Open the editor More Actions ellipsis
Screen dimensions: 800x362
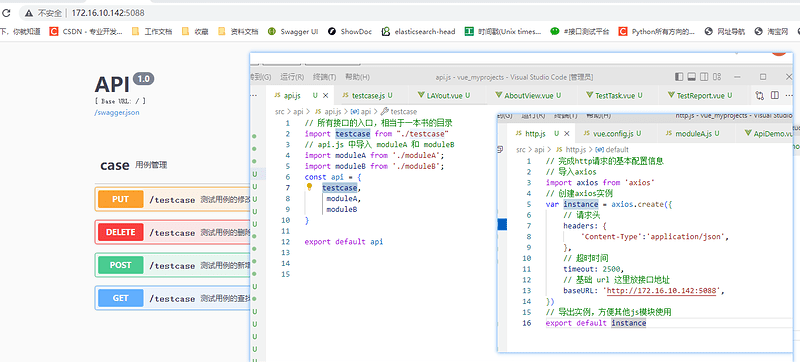pos(789,95)
